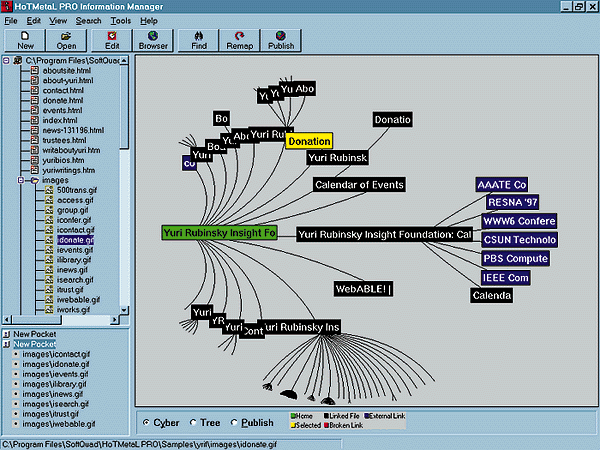Viewport: 600px width, 450px height.
Task: Collapse the images folder expander
Action: click(x=21, y=180)
